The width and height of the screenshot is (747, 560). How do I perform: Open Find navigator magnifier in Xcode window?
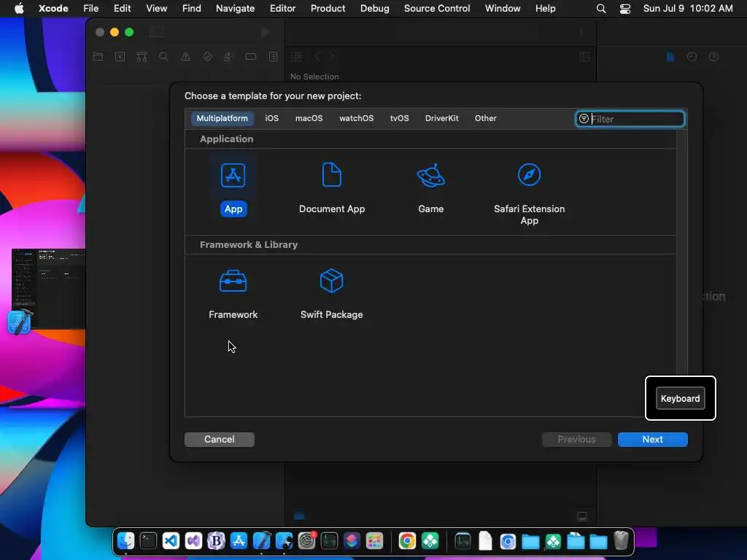coord(163,57)
